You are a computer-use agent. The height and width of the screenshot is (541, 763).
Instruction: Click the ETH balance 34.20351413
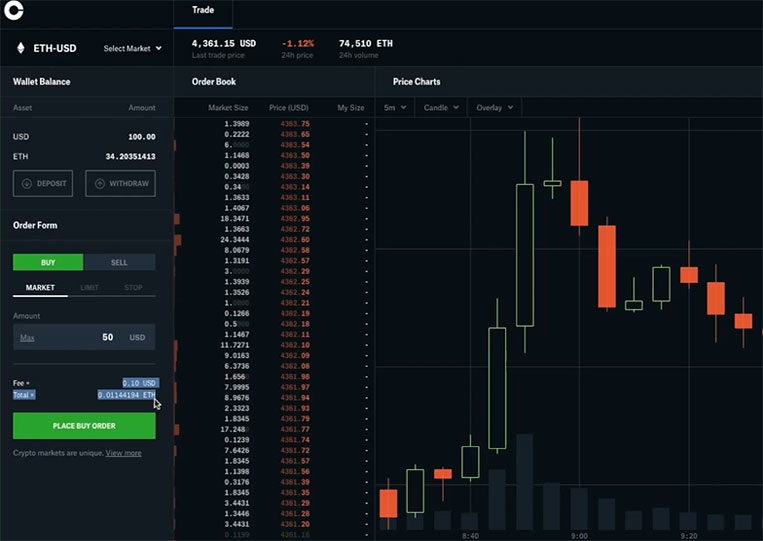pyautogui.click(x=130, y=156)
